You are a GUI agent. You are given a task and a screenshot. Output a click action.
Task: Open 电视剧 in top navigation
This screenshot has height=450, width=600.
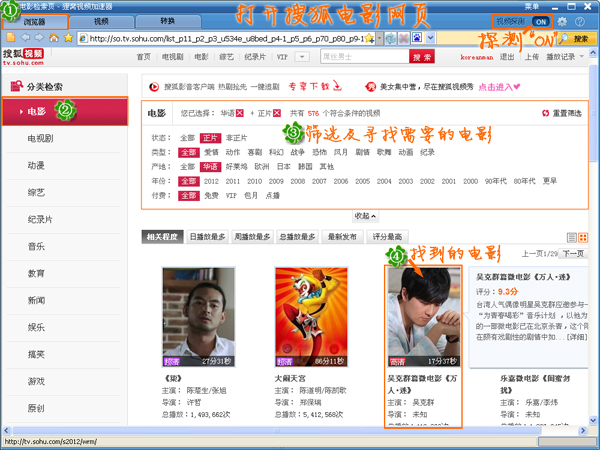(x=172, y=57)
